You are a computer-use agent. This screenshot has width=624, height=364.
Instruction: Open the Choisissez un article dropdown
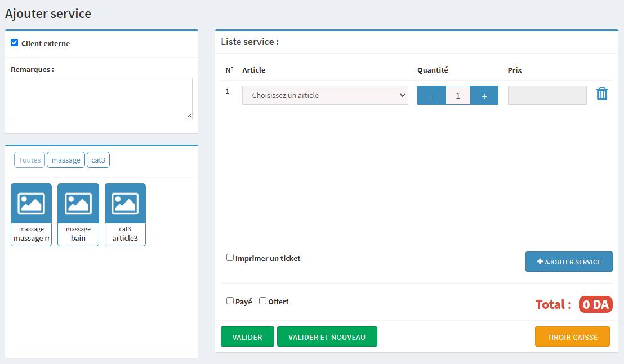coord(325,95)
